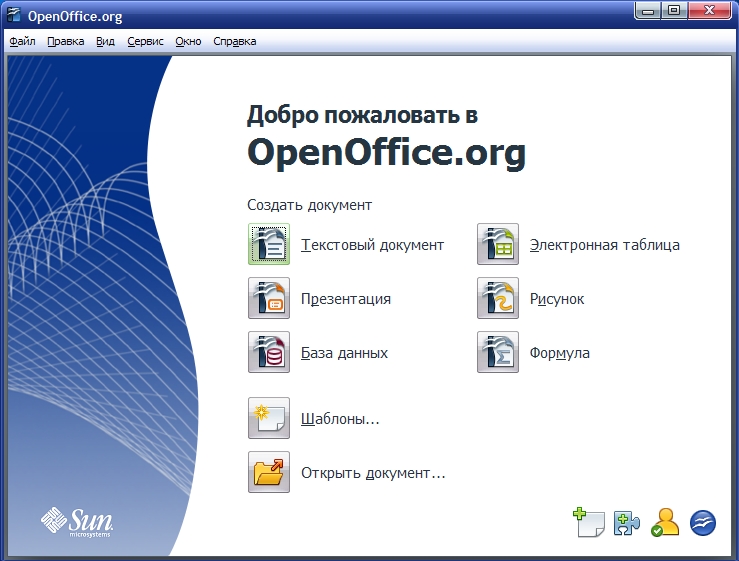Click the OpenOffice.org seagull info icon
The height and width of the screenshot is (561, 739).
tap(704, 524)
